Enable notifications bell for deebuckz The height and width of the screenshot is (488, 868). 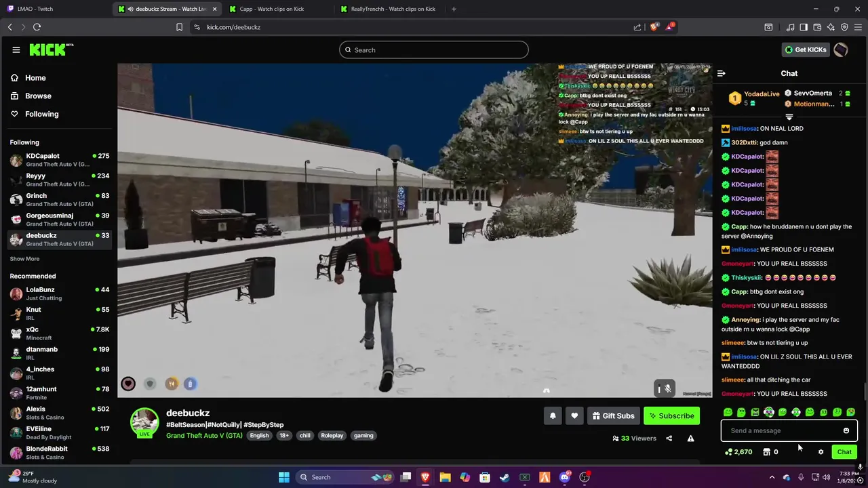tap(553, 415)
